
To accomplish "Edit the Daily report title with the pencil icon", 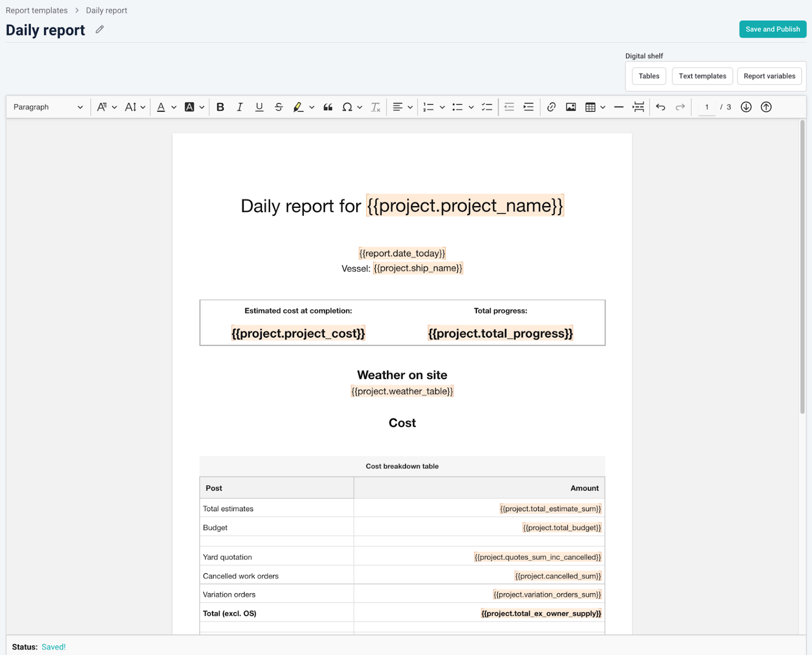I will pyautogui.click(x=99, y=29).
